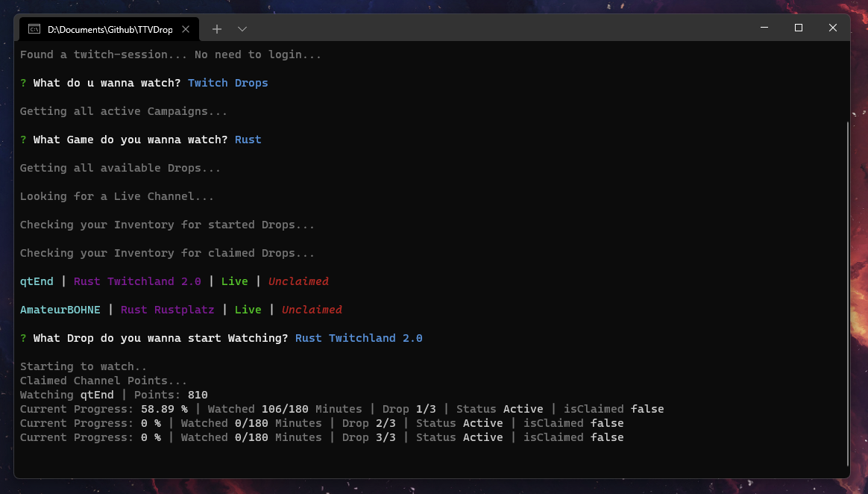Click the 58.89 % progress value
The height and width of the screenshot is (494, 868).
click(x=163, y=409)
